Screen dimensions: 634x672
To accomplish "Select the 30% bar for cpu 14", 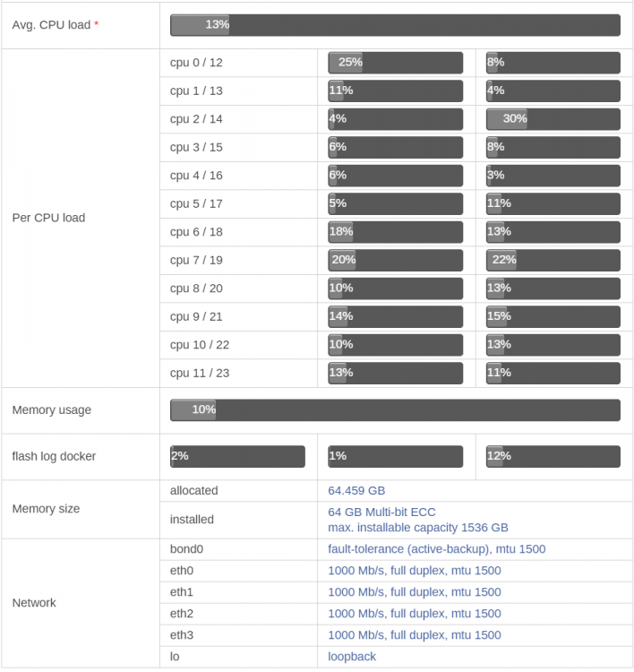I will [x=553, y=118].
